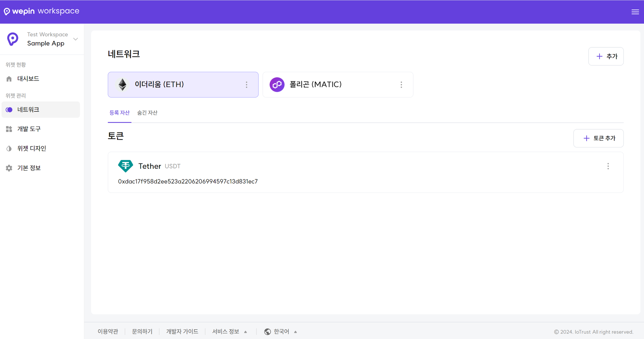Open Tether token more options menu

point(608,166)
